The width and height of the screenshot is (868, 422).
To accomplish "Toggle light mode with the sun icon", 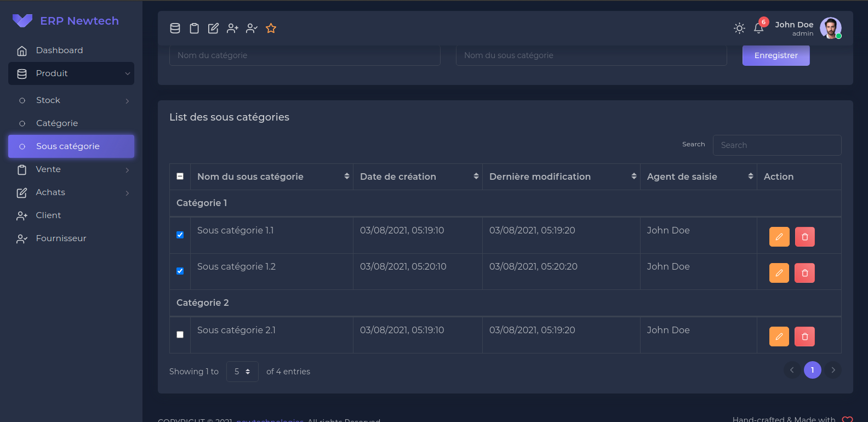I will (x=739, y=28).
